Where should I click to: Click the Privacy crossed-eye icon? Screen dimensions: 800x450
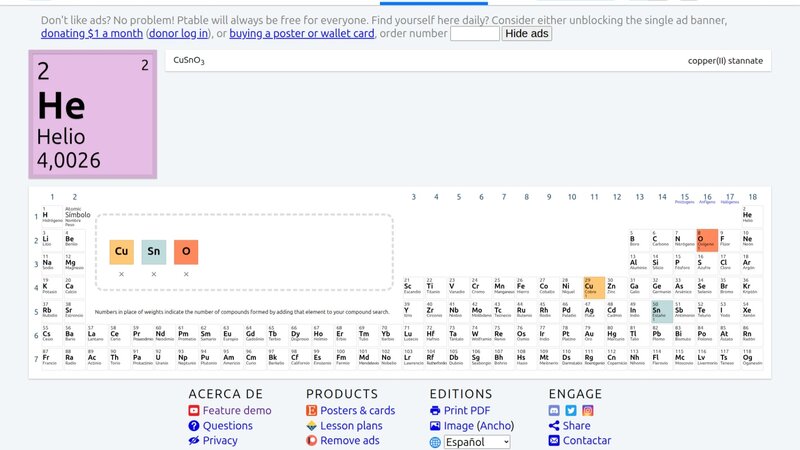click(x=194, y=440)
